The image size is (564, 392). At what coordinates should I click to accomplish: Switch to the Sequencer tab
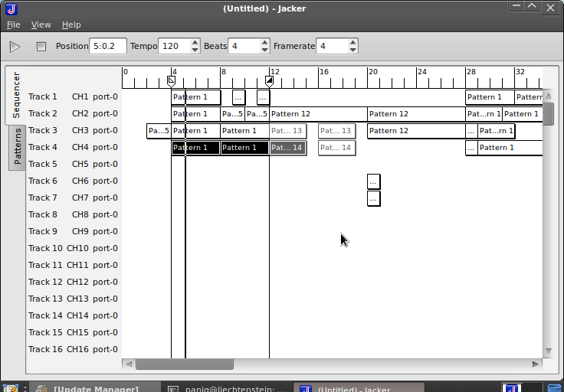[16, 95]
